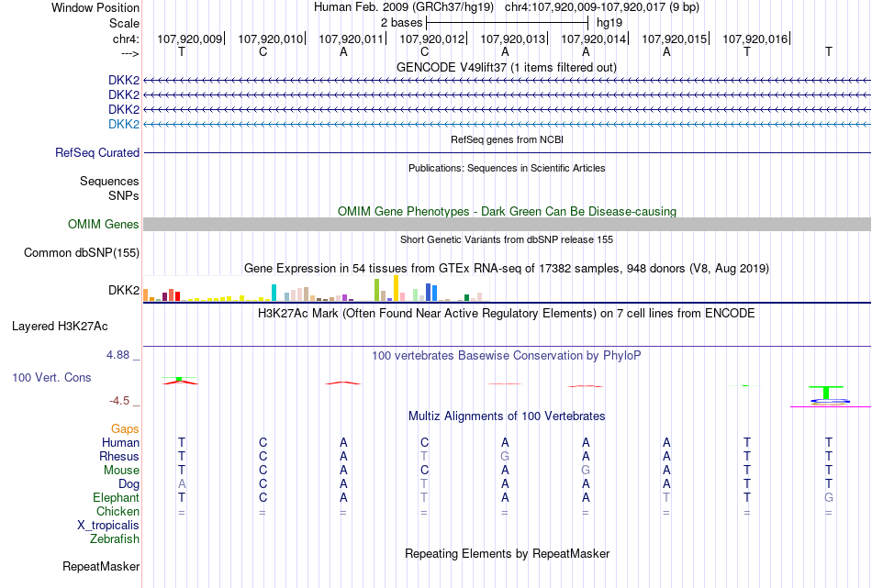This screenshot has width=872, height=588.
Task: Click the 'chr4:' ruler label
Action: click(x=126, y=39)
